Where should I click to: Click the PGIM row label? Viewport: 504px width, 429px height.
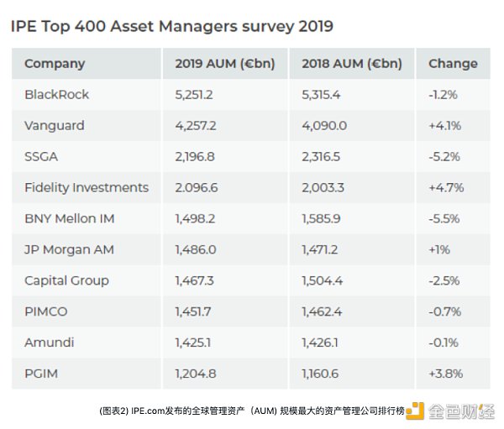pos(41,374)
